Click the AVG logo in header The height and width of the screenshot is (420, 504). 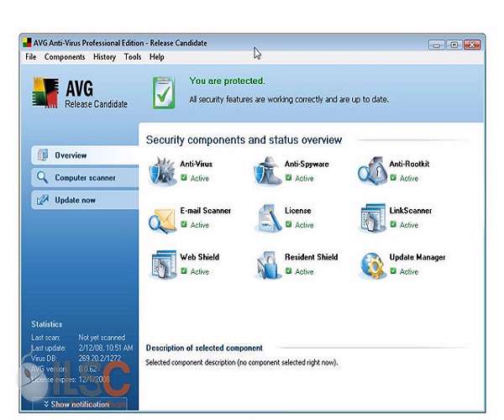point(45,92)
